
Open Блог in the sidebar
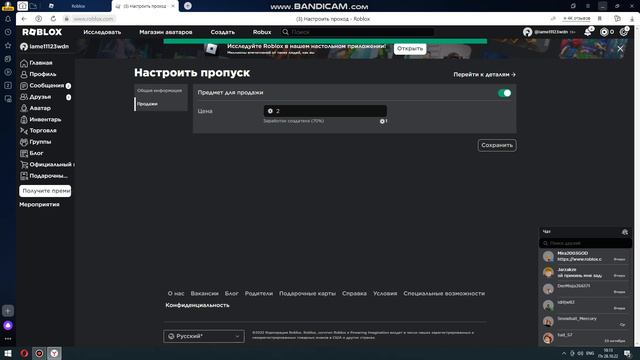click(36, 153)
